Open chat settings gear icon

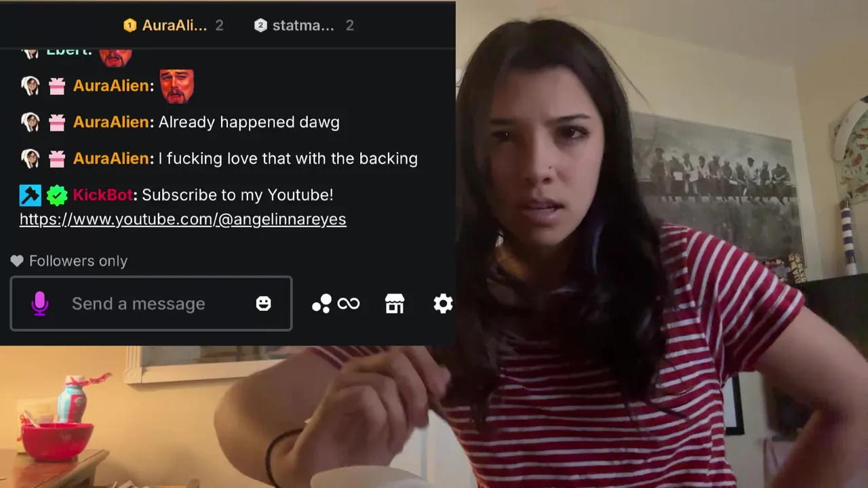point(443,304)
